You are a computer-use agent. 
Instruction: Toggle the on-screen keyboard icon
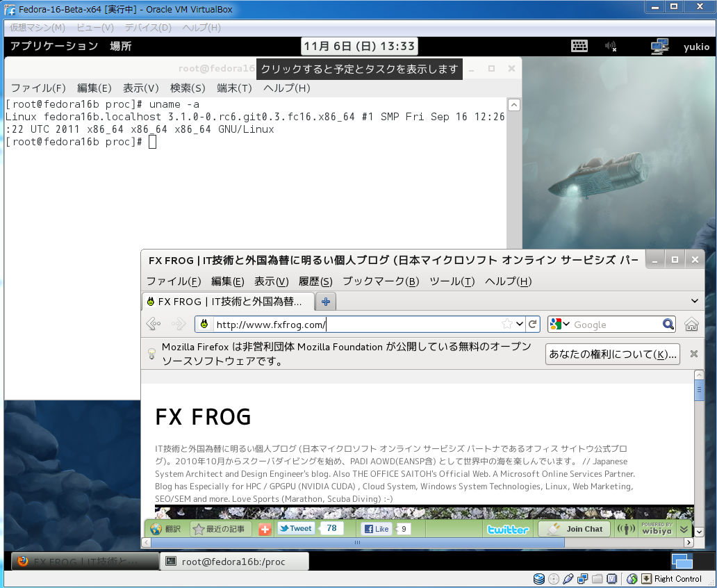point(579,47)
